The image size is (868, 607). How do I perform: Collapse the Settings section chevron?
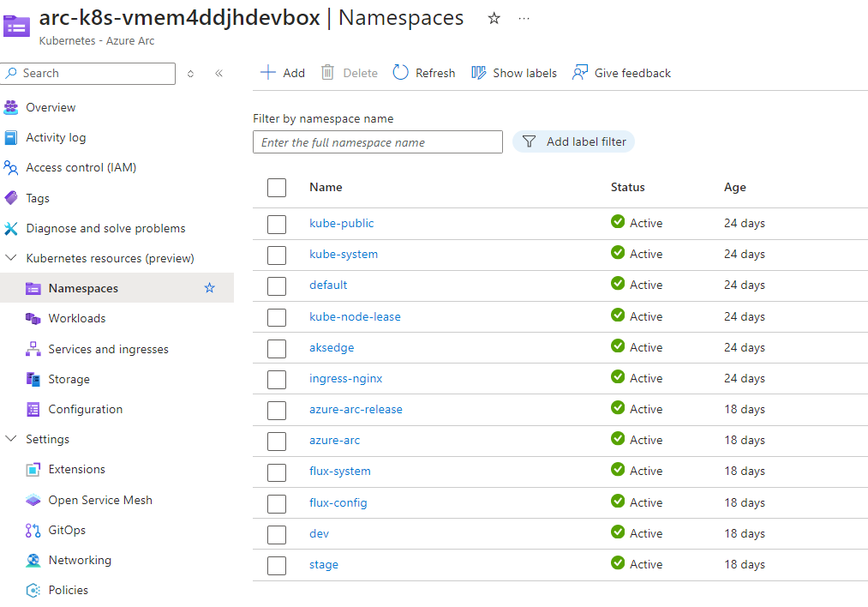pyautogui.click(x=10, y=439)
